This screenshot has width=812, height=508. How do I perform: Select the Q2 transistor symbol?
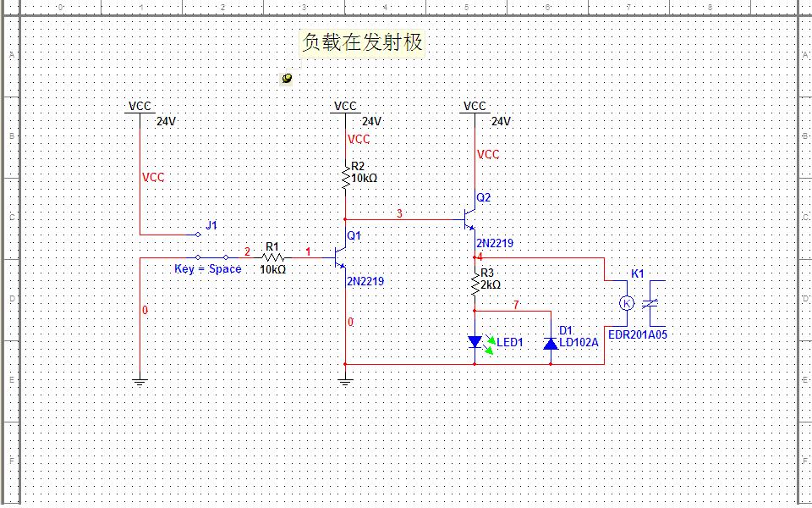click(x=469, y=220)
